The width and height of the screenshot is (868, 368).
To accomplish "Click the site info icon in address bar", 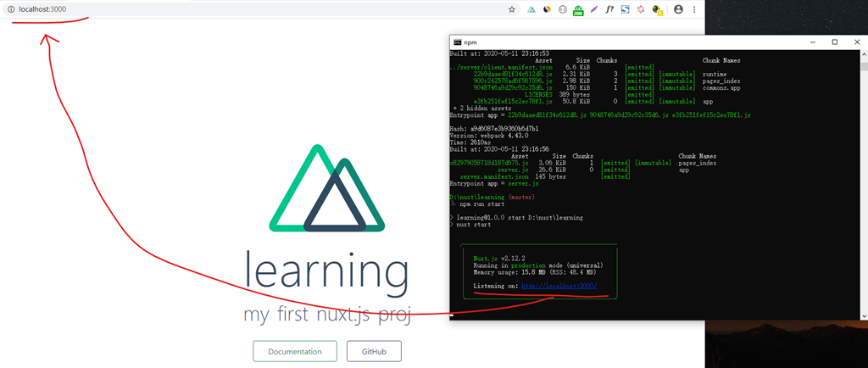I will pyautogui.click(x=10, y=9).
